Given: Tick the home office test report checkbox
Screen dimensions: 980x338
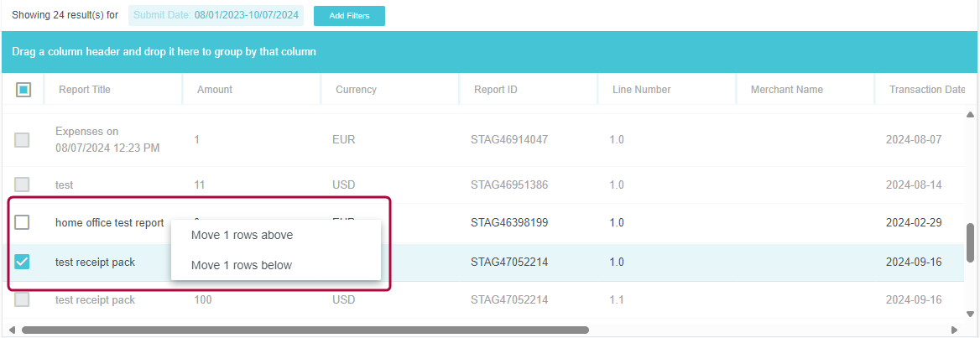Looking at the screenshot, I should pyautogui.click(x=23, y=222).
